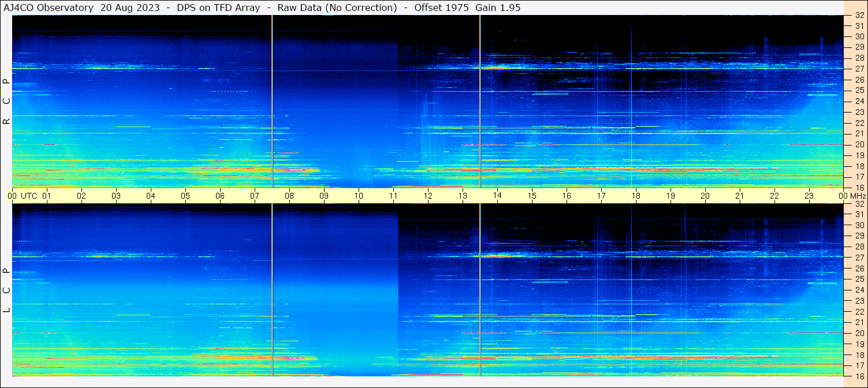
Task: Click the 09 UTC mark on time axis
Action: 324,196
